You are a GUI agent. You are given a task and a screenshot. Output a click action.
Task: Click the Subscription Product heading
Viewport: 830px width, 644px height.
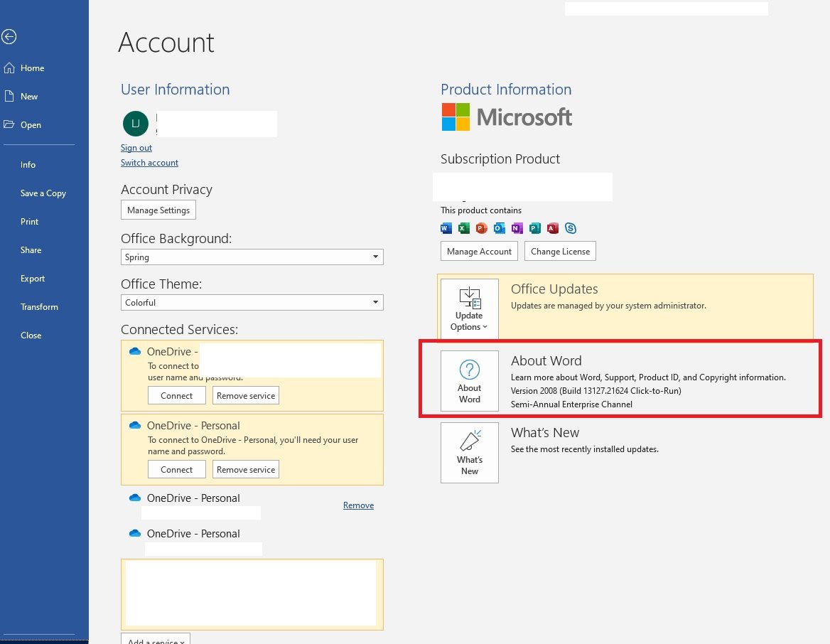(x=500, y=159)
